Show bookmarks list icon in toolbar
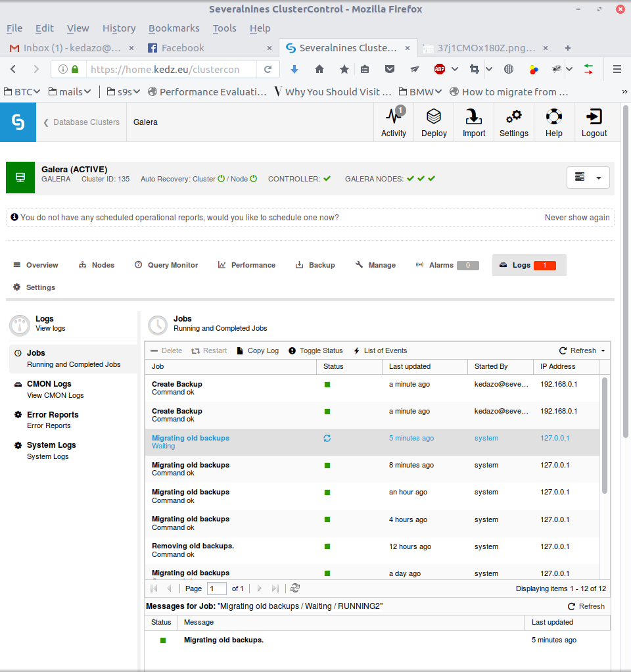Image resolution: width=631 pixels, height=672 pixels. coord(365,70)
